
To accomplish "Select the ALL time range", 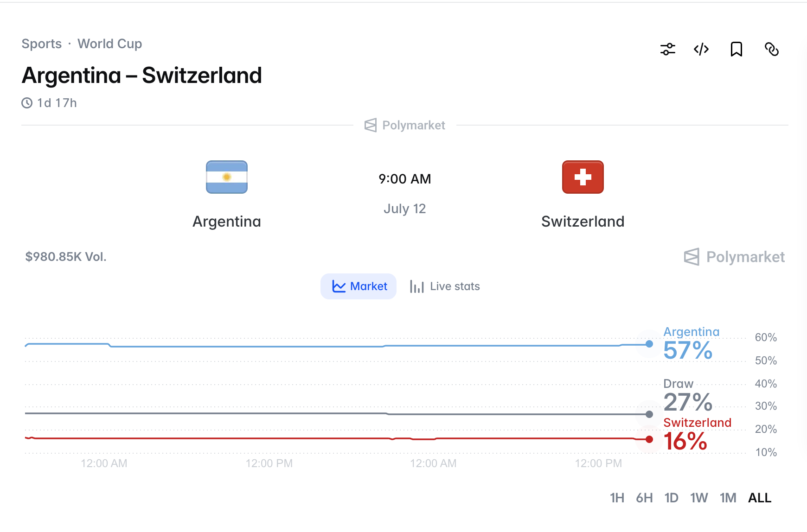I will coord(760,498).
